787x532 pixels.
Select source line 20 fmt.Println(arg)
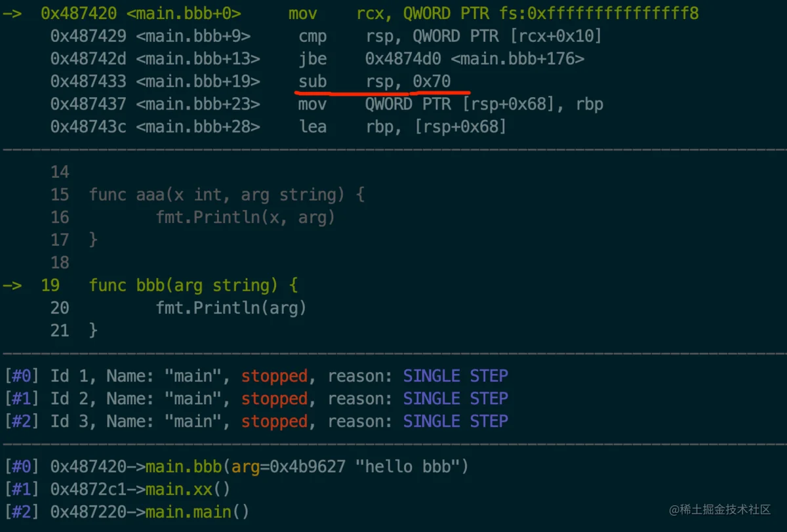pos(231,308)
